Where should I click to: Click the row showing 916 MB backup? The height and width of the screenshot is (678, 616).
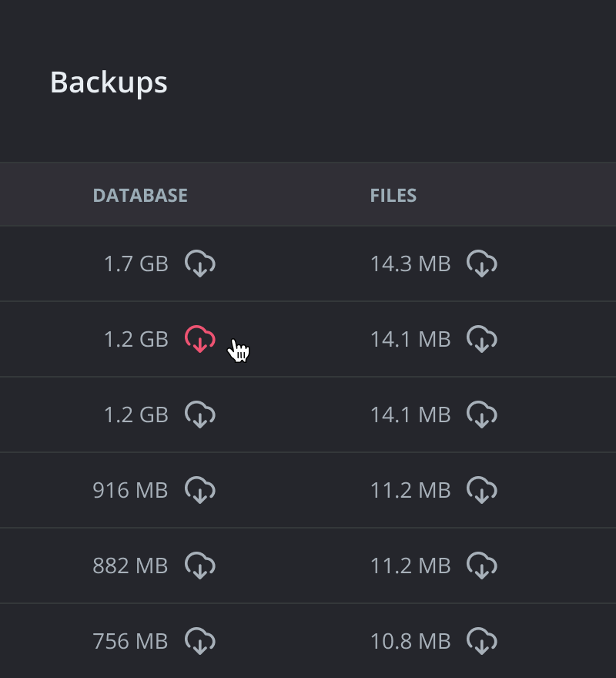coord(308,490)
